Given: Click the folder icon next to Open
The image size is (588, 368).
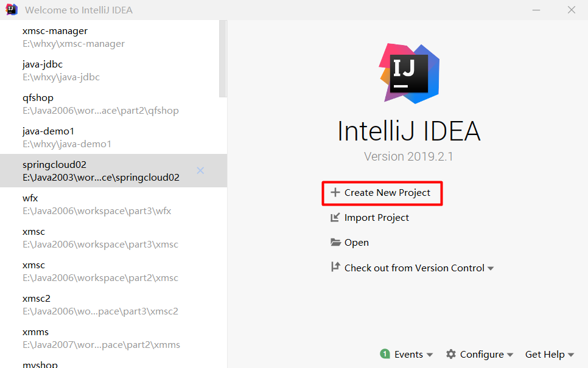Looking at the screenshot, I should (335, 243).
